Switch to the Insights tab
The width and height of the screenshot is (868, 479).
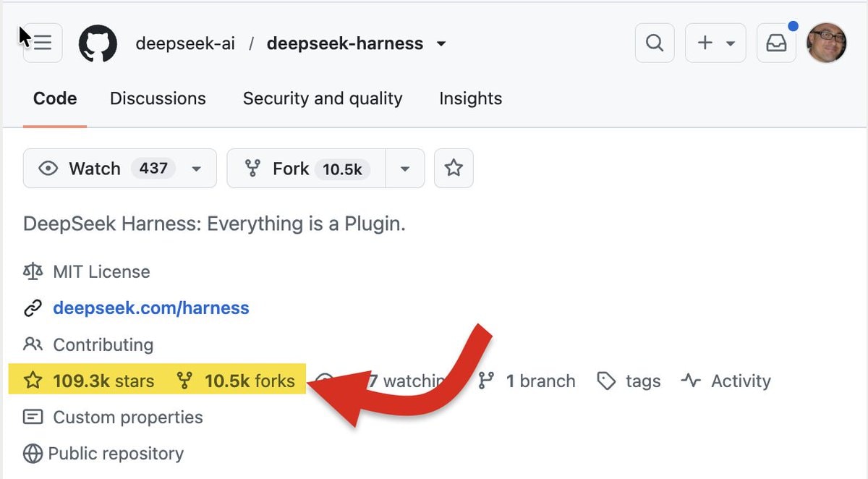[470, 99]
